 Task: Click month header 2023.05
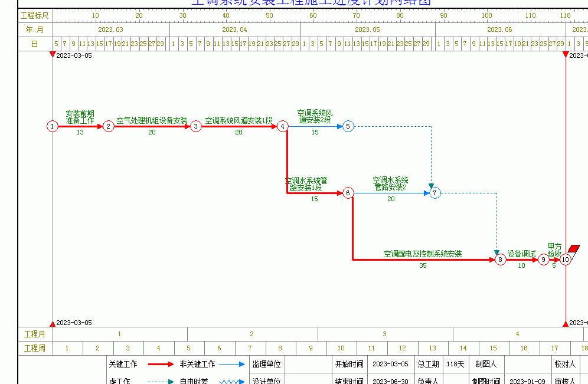(x=367, y=29)
